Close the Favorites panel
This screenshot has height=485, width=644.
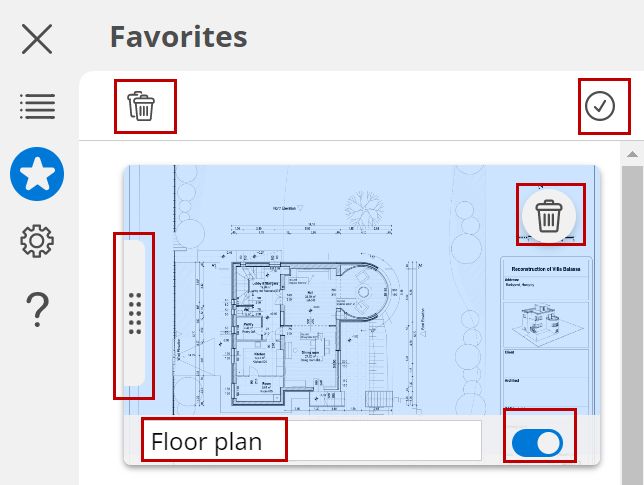pyautogui.click(x=37, y=39)
